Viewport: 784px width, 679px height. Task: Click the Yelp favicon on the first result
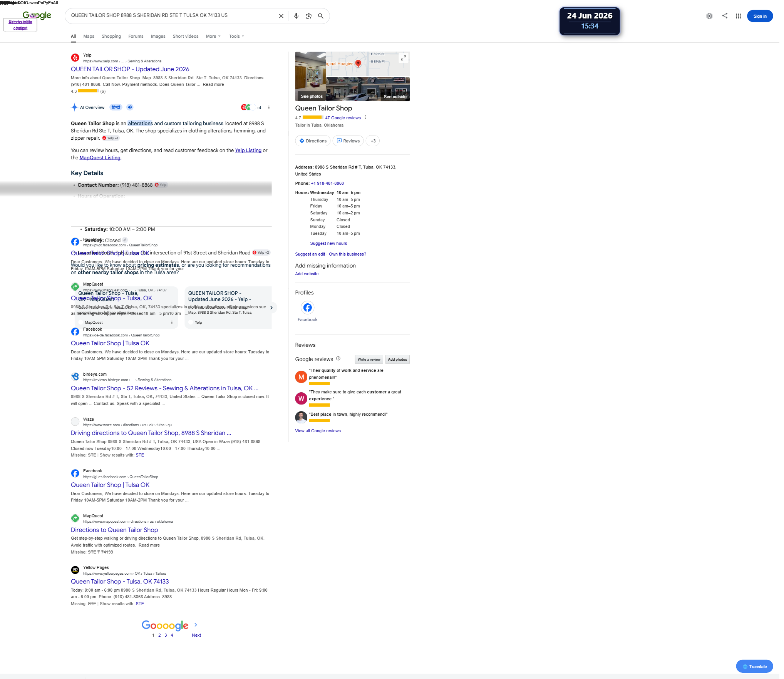pos(75,58)
